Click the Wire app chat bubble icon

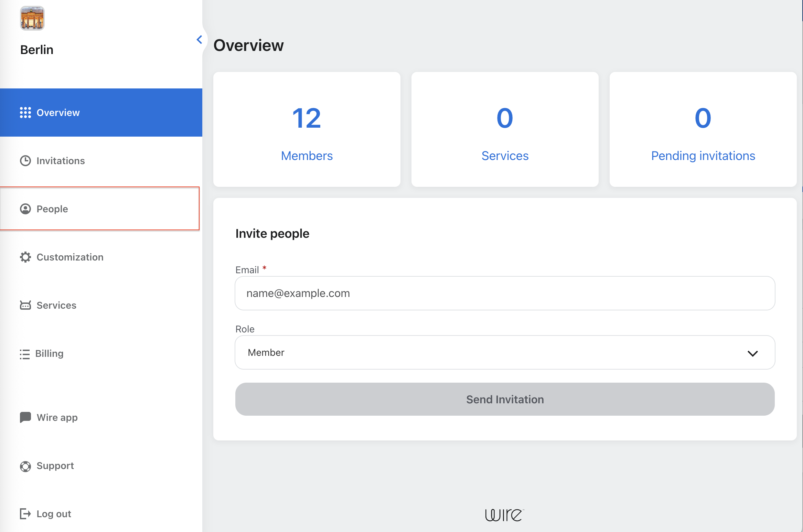pos(25,417)
